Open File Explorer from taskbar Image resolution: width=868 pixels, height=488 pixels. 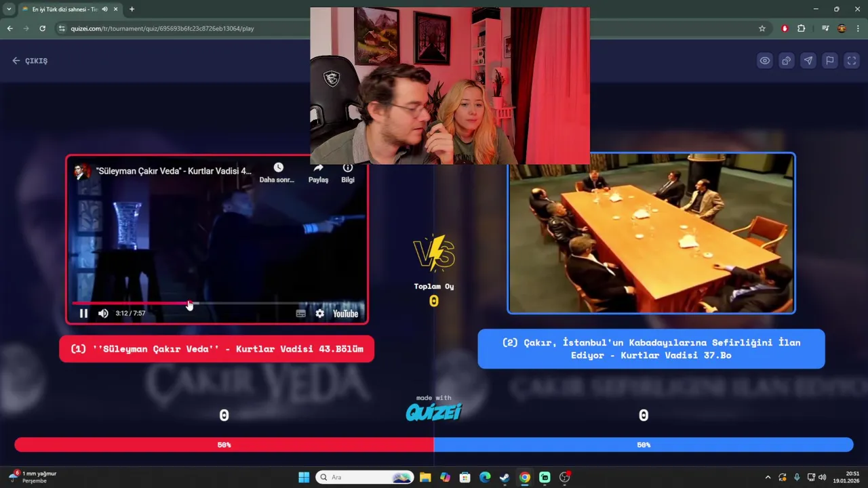425,477
